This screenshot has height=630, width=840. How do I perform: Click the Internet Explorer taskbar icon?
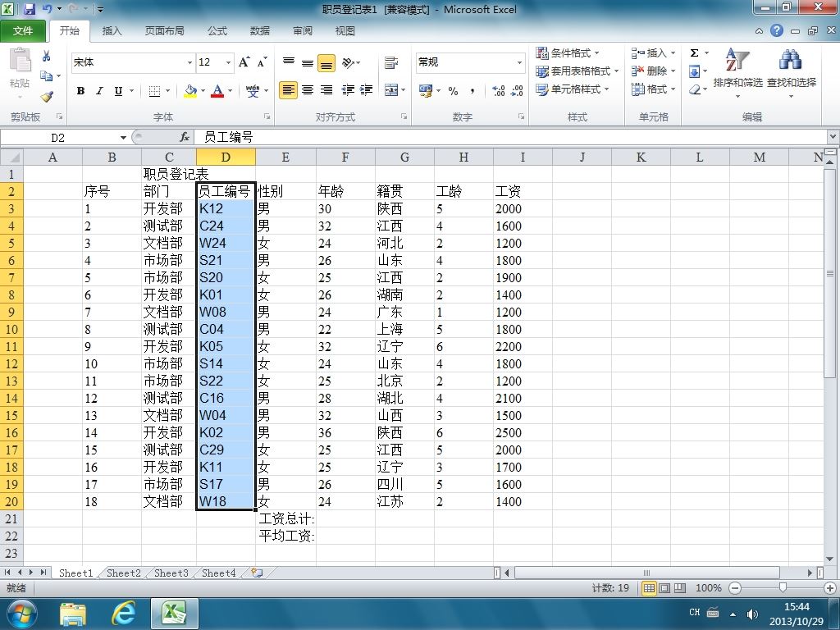pos(123,614)
